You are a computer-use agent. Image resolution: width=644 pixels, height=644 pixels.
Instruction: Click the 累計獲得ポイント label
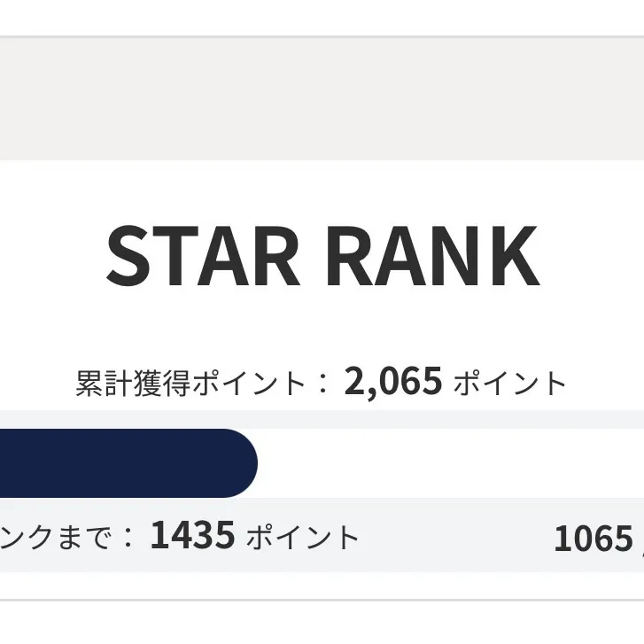pos(190,384)
